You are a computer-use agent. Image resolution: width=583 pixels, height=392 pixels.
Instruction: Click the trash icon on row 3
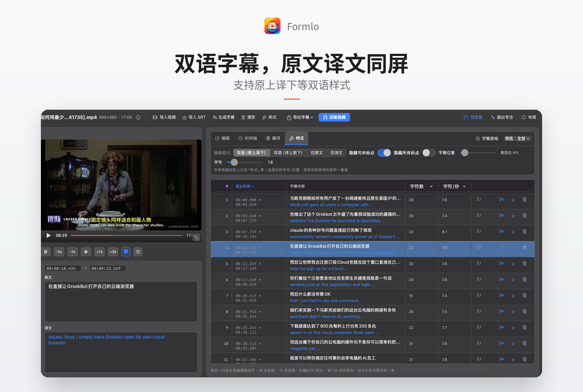(x=525, y=231)
